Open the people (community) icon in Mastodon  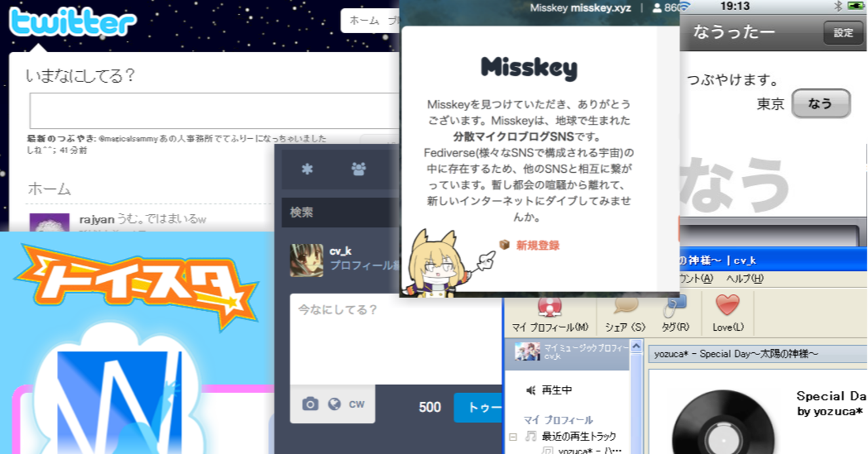(359, 169)
